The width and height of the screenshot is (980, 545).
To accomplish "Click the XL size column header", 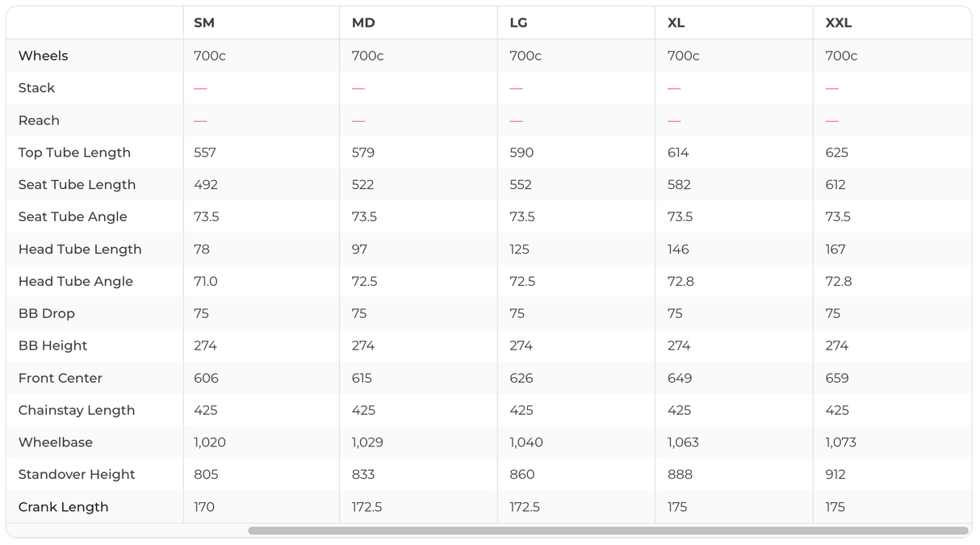I will (x=676, y=23).
